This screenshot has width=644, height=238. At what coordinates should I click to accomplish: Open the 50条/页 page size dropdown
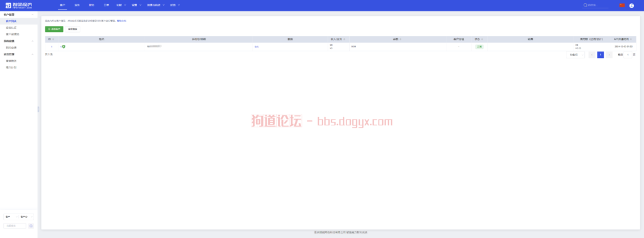pyautogui.click(x=575, y=55)
